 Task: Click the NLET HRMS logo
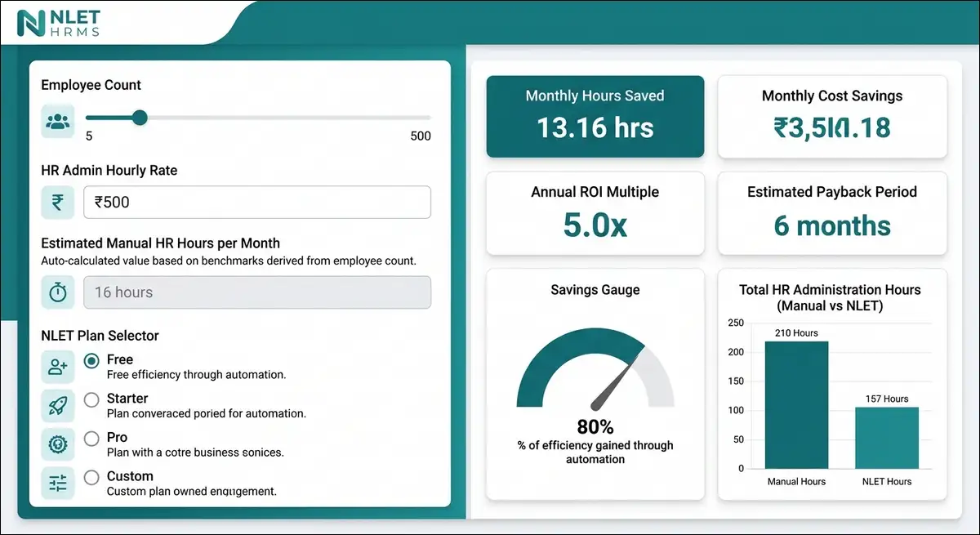[x=59, y=23]
